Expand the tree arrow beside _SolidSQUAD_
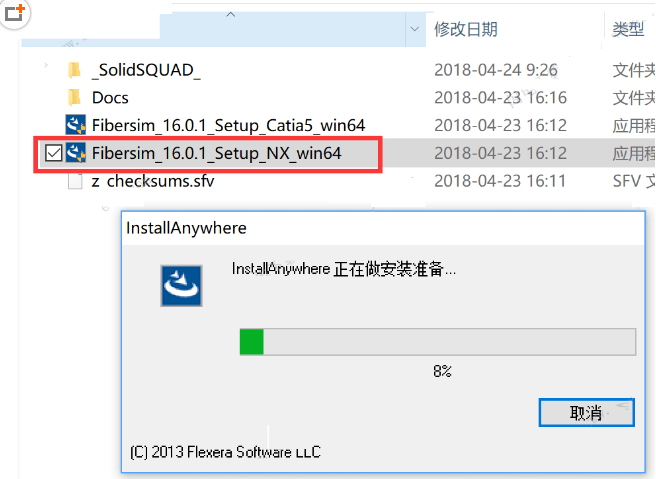Screen dimensions: 656x479 coord(46,65)
